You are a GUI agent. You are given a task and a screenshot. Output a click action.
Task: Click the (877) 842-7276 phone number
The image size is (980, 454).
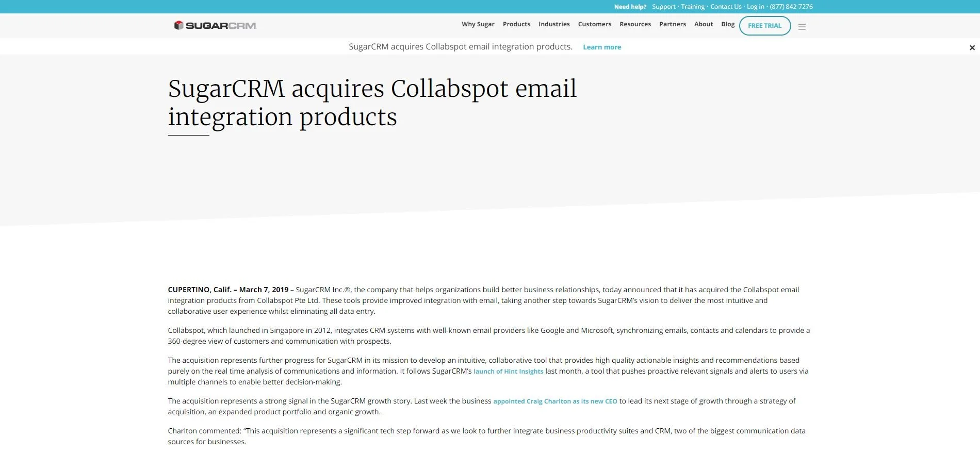point(791,7)
